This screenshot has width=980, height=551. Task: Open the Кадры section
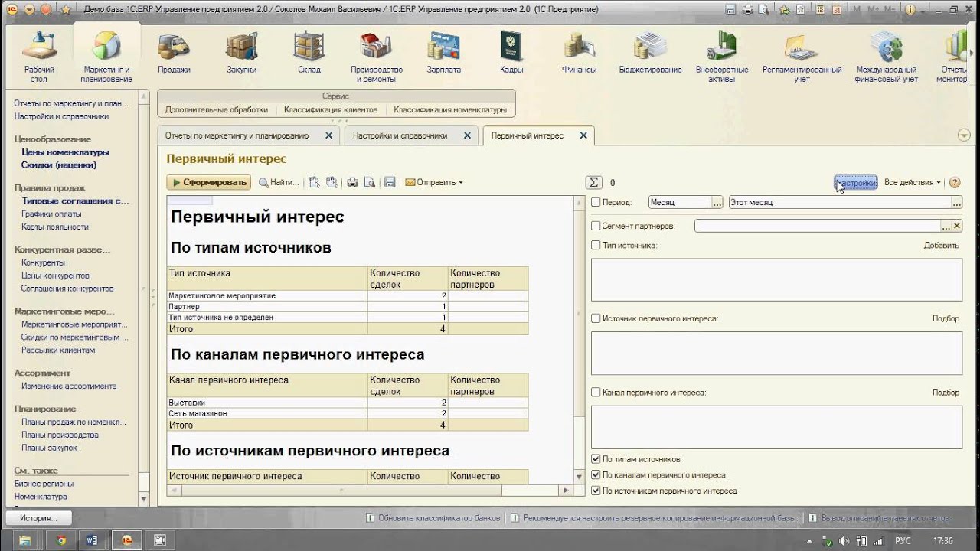(511, 54)
